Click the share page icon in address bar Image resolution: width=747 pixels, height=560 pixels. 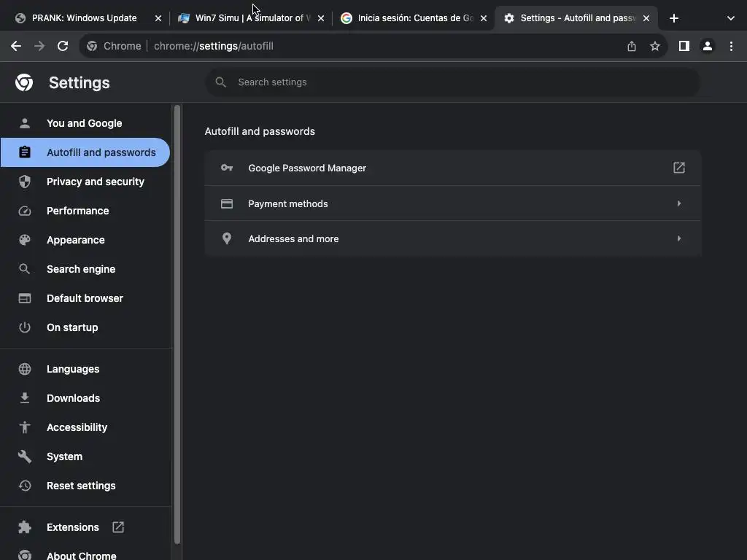pyautogui.click(x=632, y=46)
